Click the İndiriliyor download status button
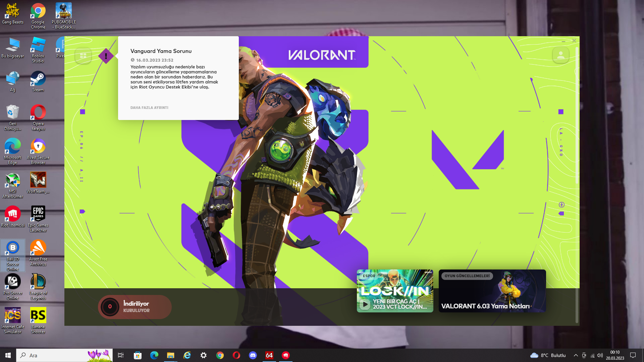Image resolution: width=644 pixels, height=362 pixels. click(135, 307)
